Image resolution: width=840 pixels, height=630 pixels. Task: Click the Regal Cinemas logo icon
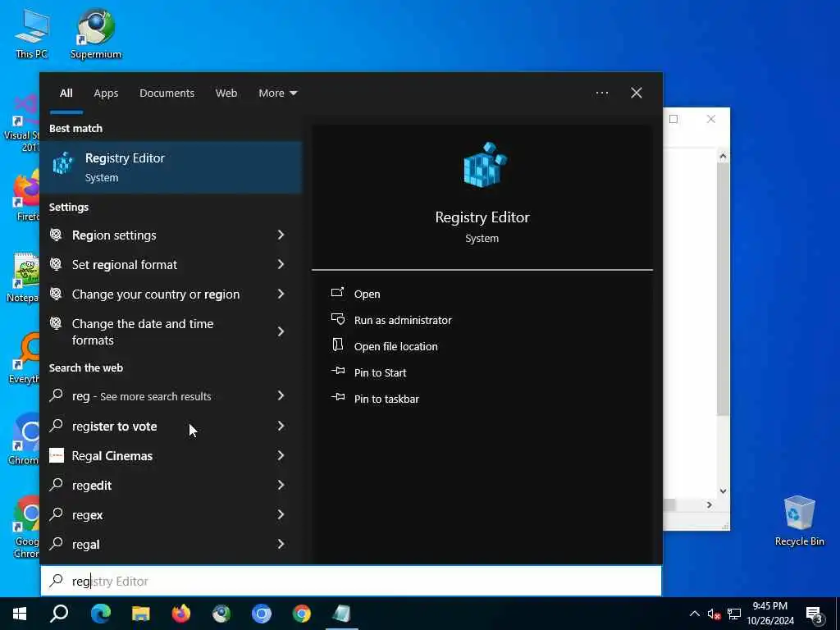point(57,455)
